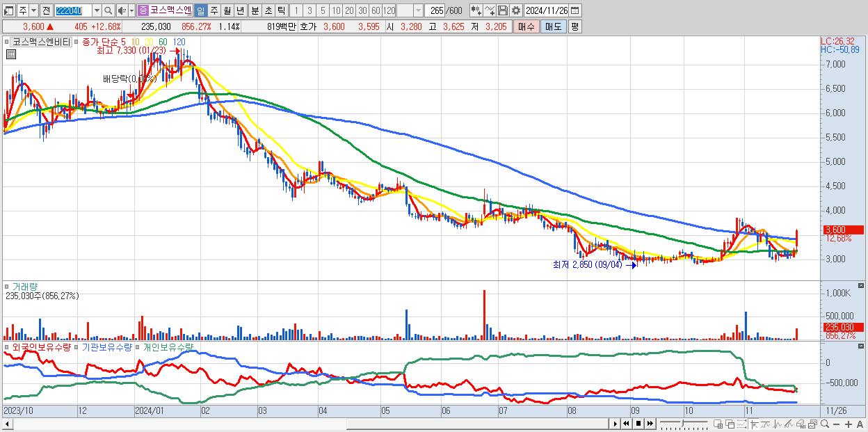Click interval preset button 10
The width and height of the screenshot is (868, 432).
click(x=336, y=10)
